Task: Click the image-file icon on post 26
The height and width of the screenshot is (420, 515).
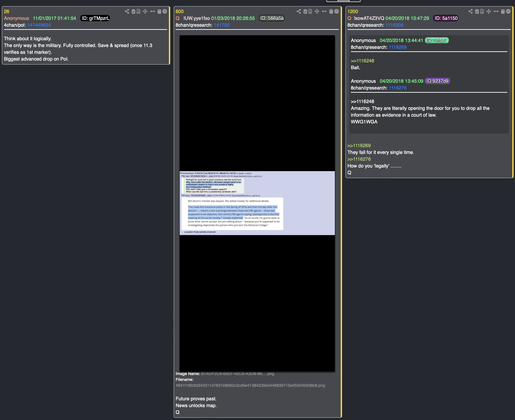Action: pyautogui.click(x=138, y=11)
